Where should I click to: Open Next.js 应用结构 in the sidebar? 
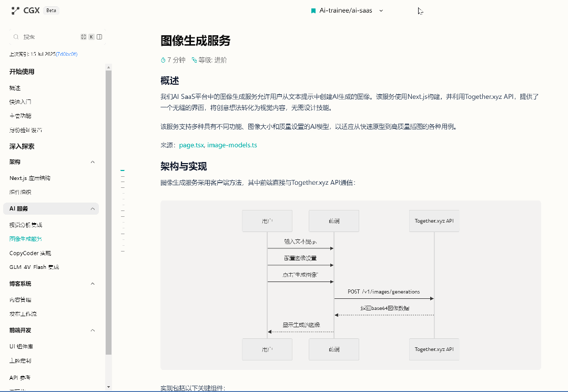coord(30,178)
